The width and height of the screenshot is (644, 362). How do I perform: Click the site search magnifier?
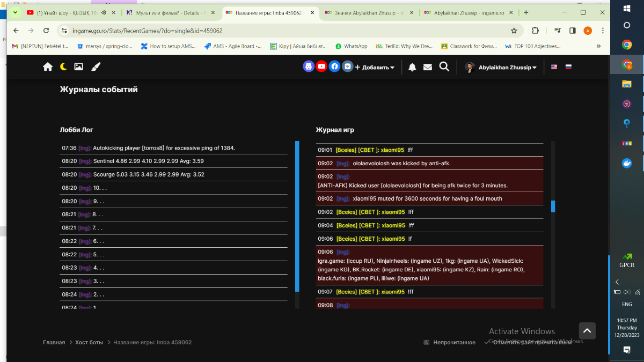(444, 67)
